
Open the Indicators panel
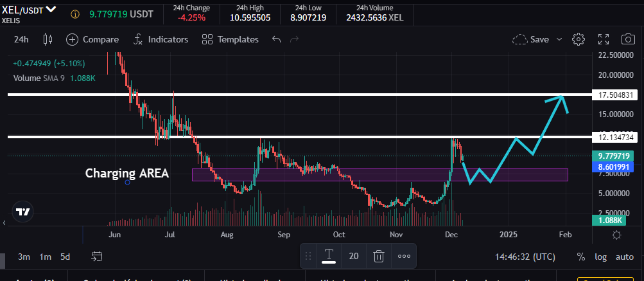click(161, 39)
